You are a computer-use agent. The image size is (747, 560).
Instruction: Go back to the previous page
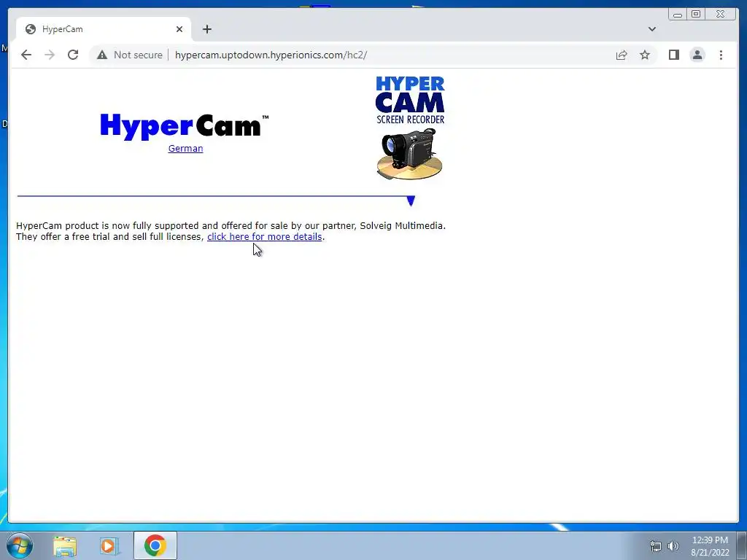pos(26,55)
